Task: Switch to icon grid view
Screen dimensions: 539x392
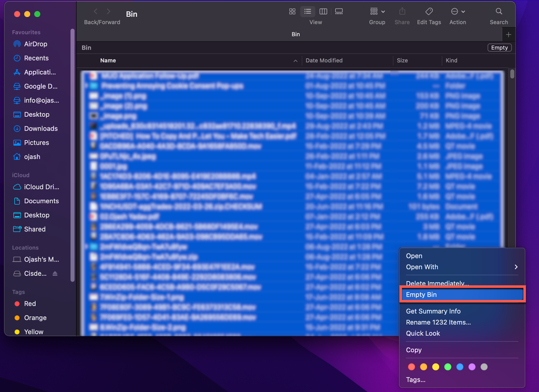Action: pos(292,11)
